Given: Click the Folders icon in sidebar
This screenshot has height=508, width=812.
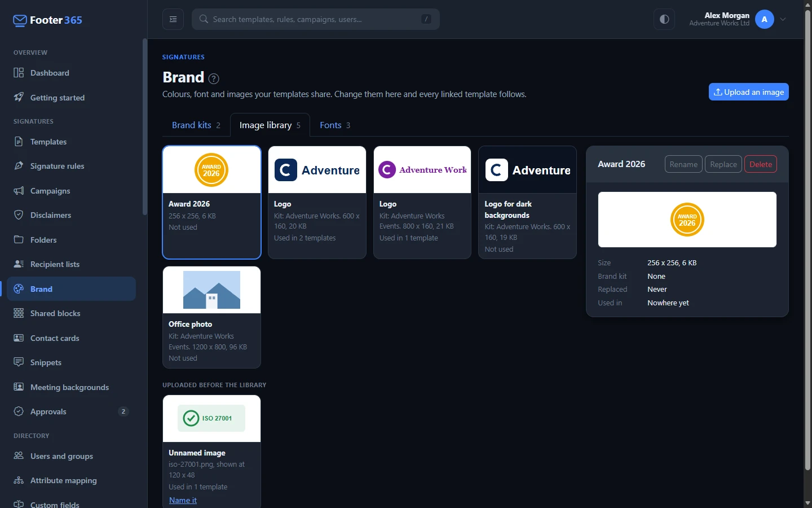Looking at the screenshot, I should (x=19, y=240).
